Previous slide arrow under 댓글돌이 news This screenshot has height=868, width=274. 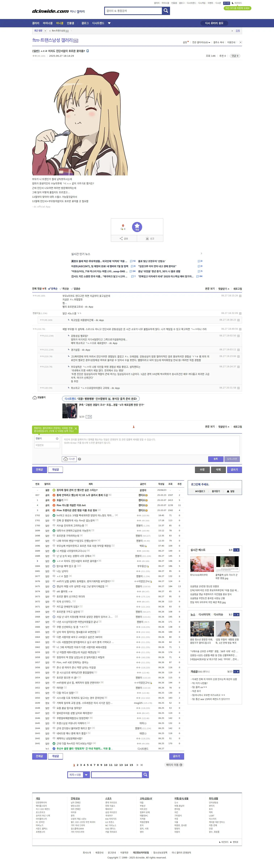tap(87, 417)
